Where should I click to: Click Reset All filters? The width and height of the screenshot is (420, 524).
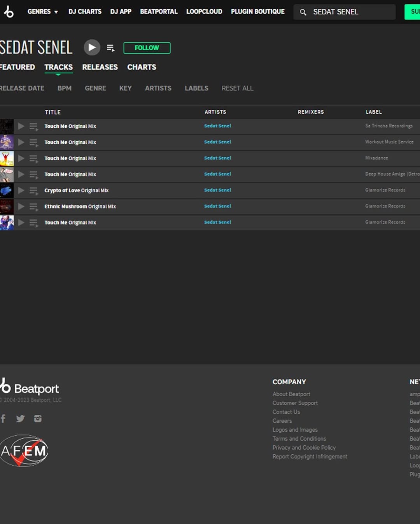point(237,88)
